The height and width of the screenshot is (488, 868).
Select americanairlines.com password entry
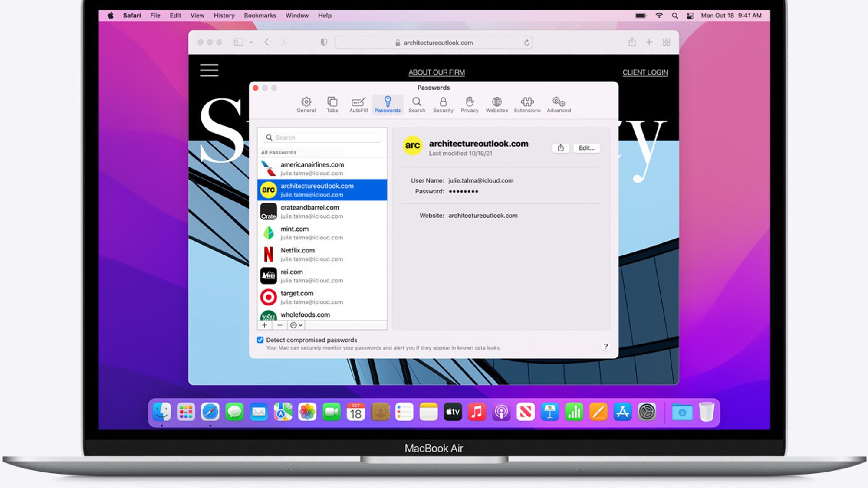tap(322, 168)
